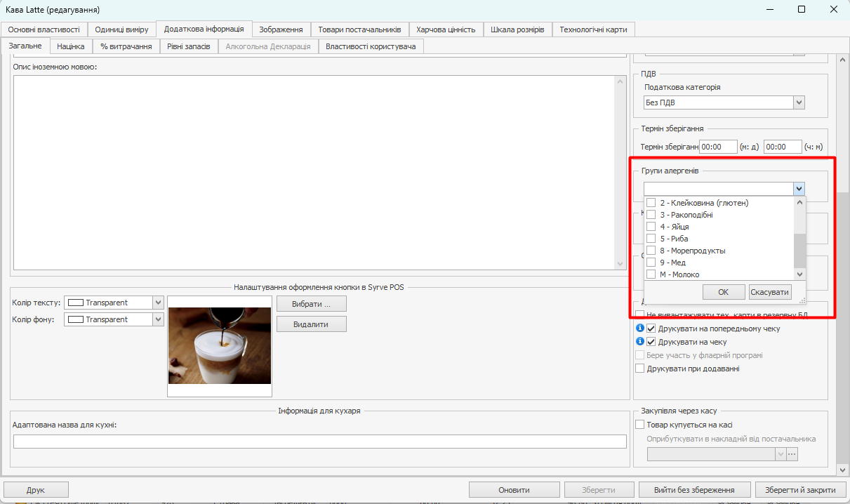
Task: Check the '4 - Яйця' allergen
Action: click(x=651, y=227)
